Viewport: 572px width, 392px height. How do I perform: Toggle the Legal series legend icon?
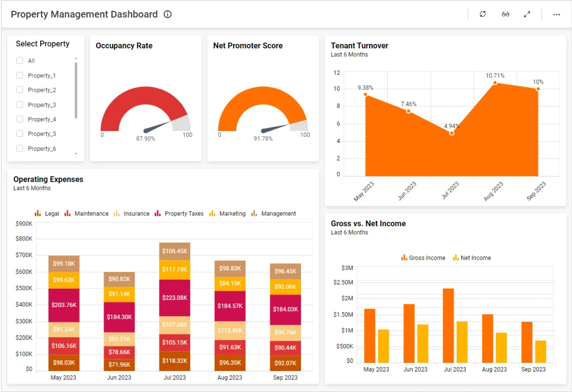pos(38,213)
